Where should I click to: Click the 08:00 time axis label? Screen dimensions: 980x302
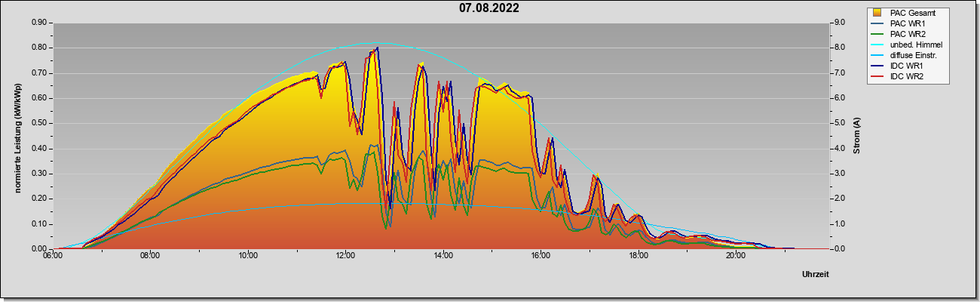pyautogui.click(x=150, y=257)
